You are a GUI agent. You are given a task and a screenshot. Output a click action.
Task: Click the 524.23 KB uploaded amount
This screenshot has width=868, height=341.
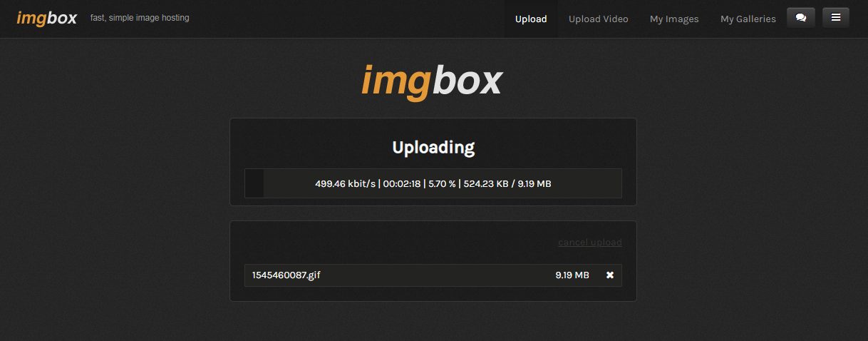click(486, 184)
